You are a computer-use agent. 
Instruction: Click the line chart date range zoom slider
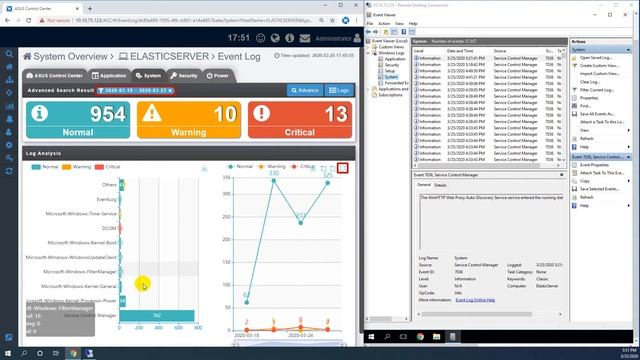[289, 344]
